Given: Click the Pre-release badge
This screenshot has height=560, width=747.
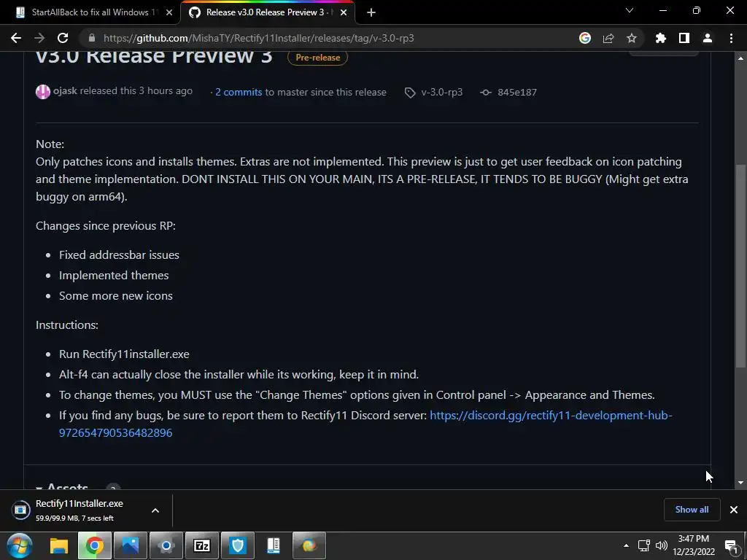Looking at the screenshot, I should 318,57.
